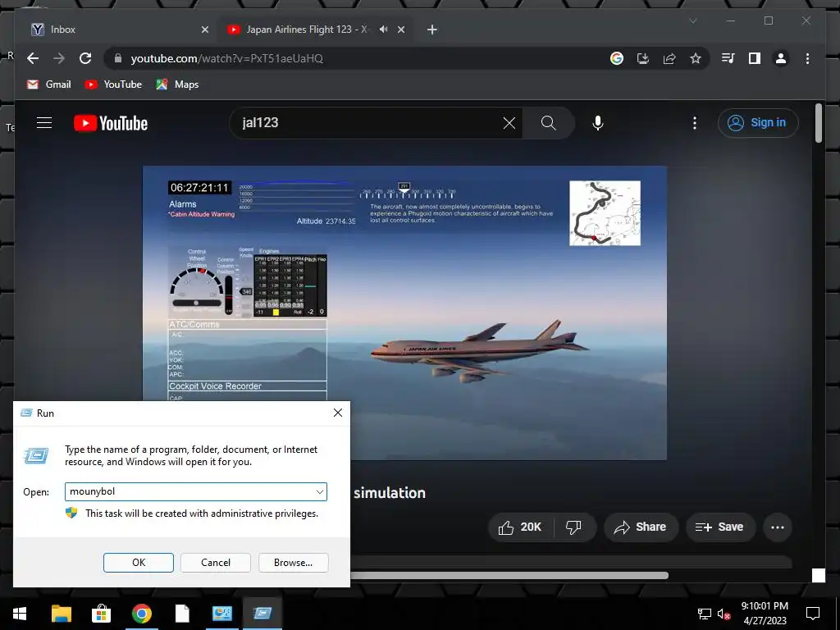Image resolution: width=840 pixels, height=630 pixels.
Task: Open Chrome's three-dot menu
Action: click(807, 58)
